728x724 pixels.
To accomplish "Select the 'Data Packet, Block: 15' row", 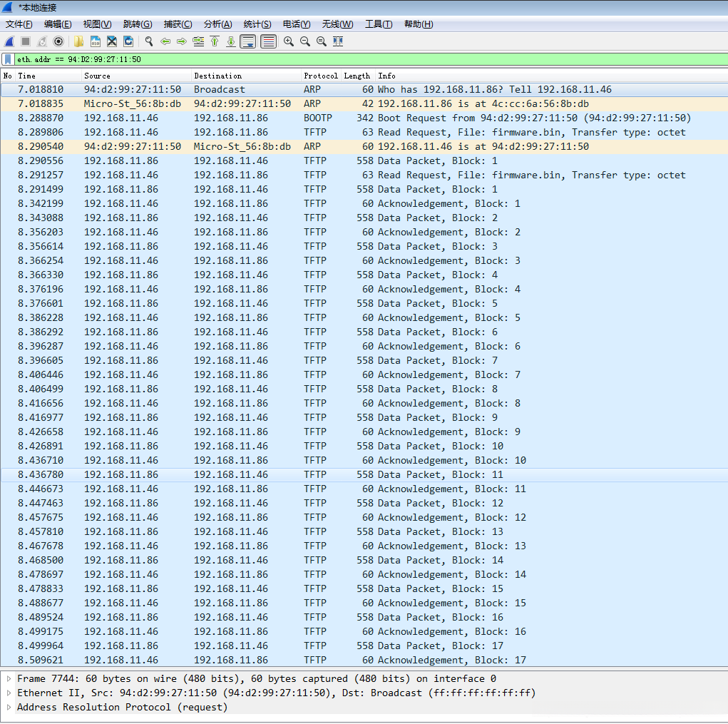I will [364, 589].
